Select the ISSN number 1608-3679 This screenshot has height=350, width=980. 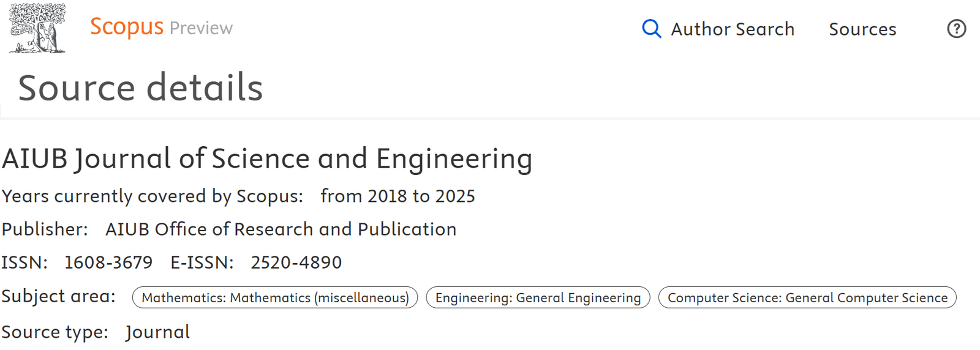(108, 262)
